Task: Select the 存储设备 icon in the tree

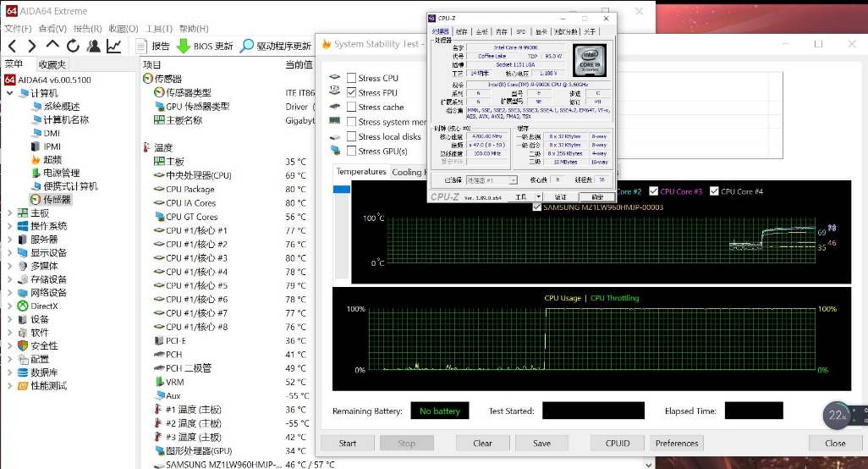Action: (23, 279)
